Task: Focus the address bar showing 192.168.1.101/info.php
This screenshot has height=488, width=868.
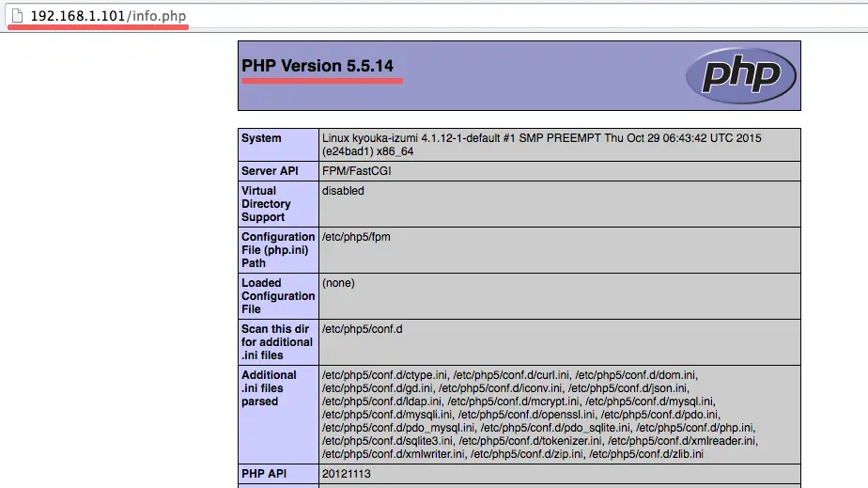Action: tap(438, 15)
